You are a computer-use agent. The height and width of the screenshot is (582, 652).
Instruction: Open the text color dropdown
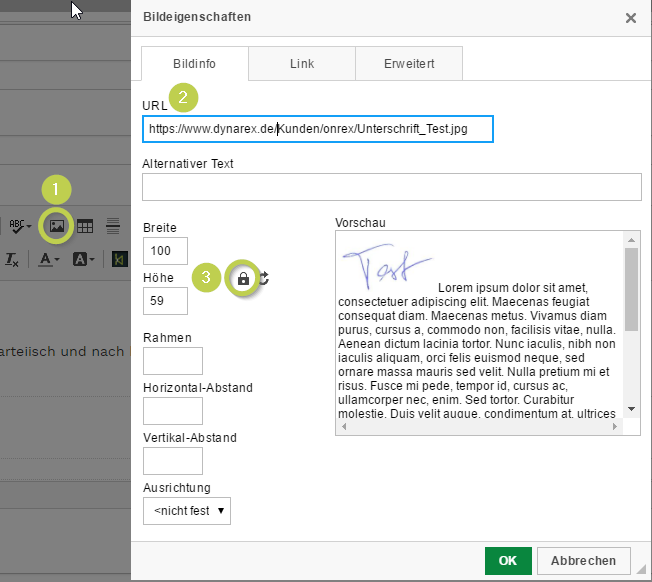tap(50, 259)
